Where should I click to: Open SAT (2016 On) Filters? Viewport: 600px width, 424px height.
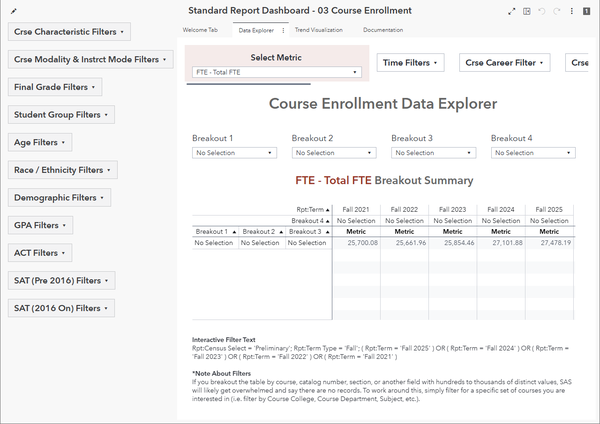(61, 308)
